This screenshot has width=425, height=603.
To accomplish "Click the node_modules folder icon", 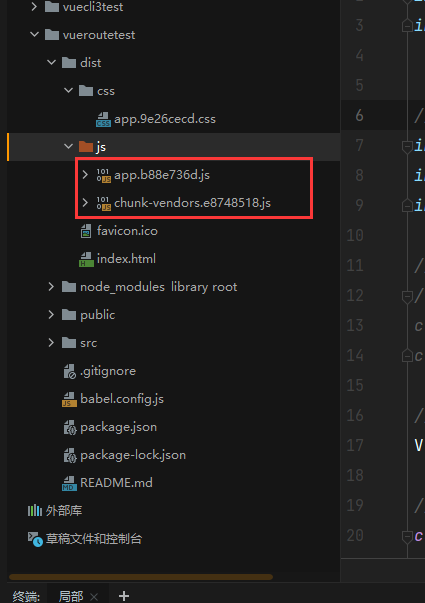I will point(69,287).
